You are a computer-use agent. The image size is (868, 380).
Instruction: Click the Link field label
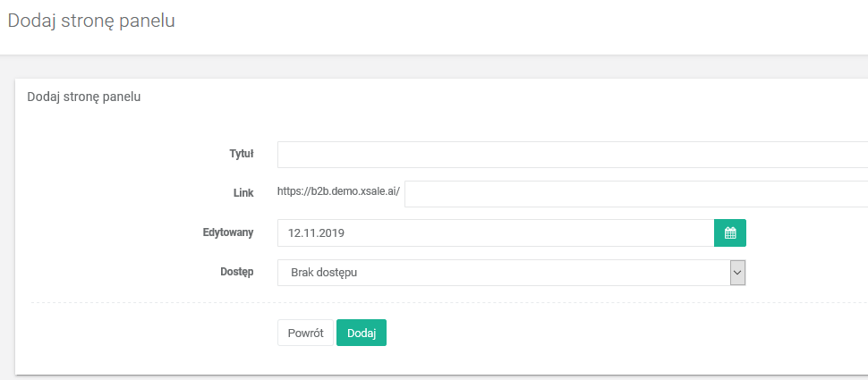coord(243,192)
